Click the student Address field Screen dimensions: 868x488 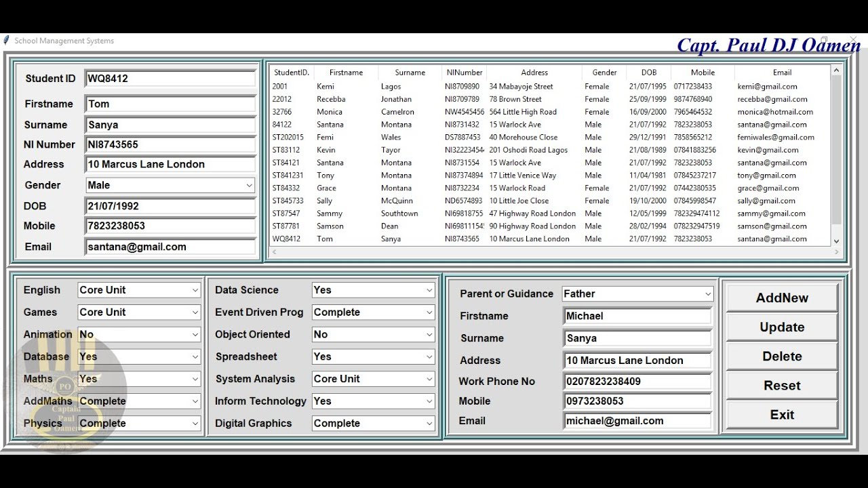coord(170,164)
